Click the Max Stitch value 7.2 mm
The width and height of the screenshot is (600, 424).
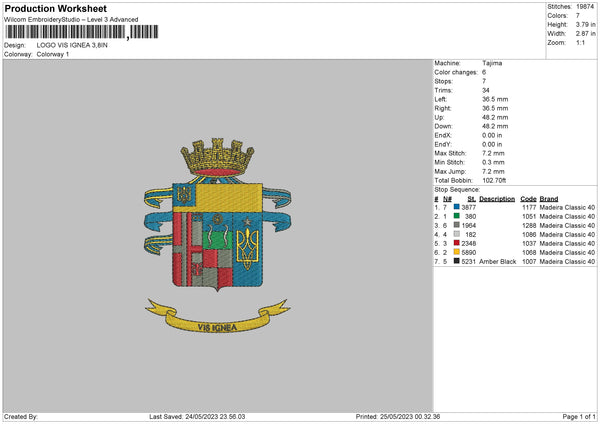(493, 153)
